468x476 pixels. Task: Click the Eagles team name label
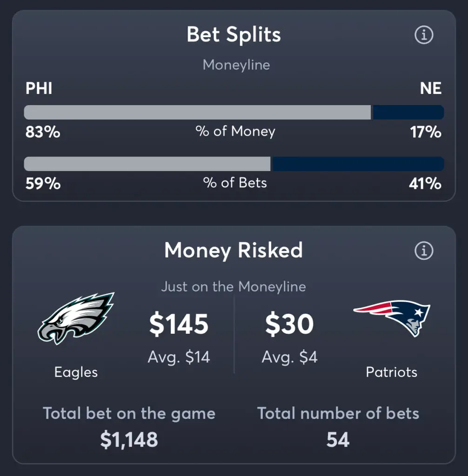click(x=76, y=372)
